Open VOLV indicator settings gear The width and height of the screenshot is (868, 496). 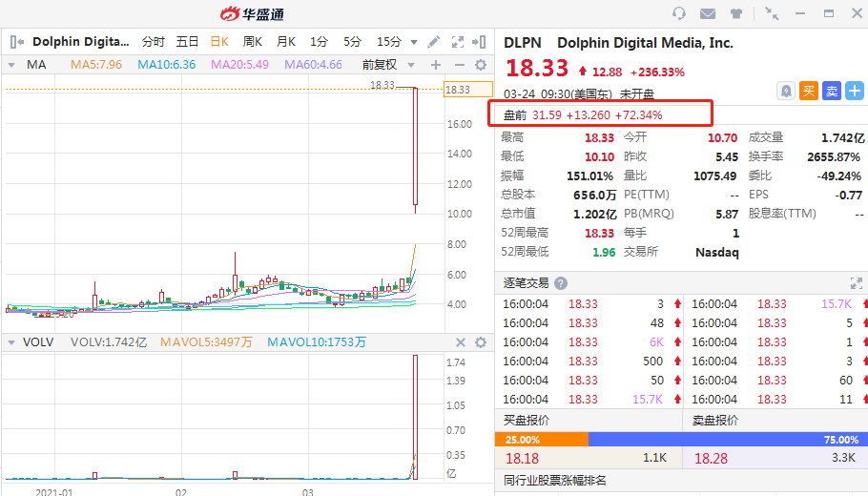(481, 342)
